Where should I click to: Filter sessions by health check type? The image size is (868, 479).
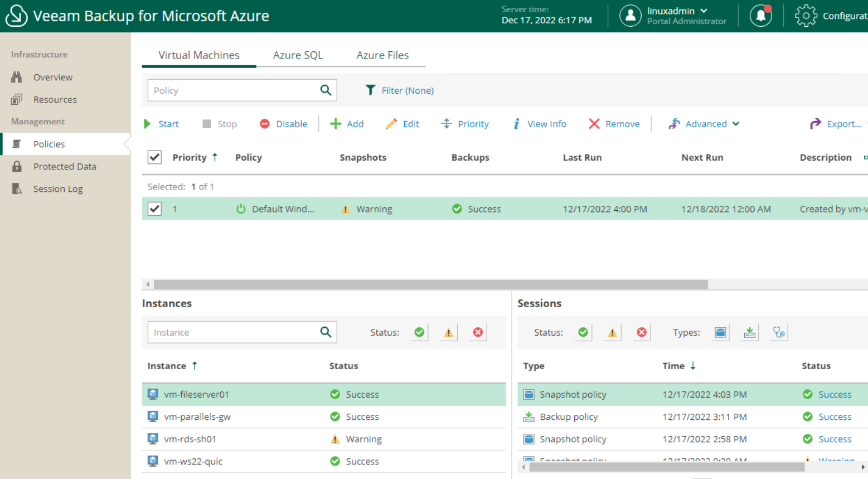pos(779,332)
